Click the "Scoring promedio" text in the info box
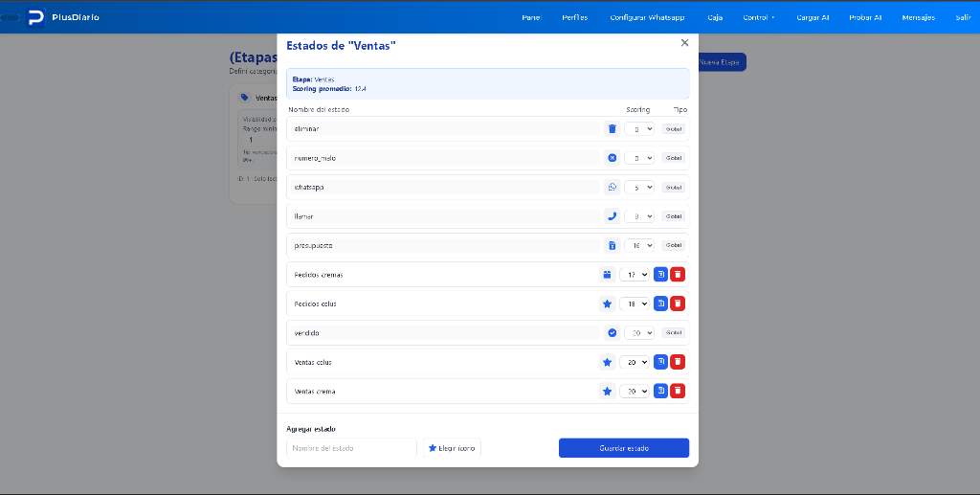Viewport: 980px width, 495px height. click(322, 89)
